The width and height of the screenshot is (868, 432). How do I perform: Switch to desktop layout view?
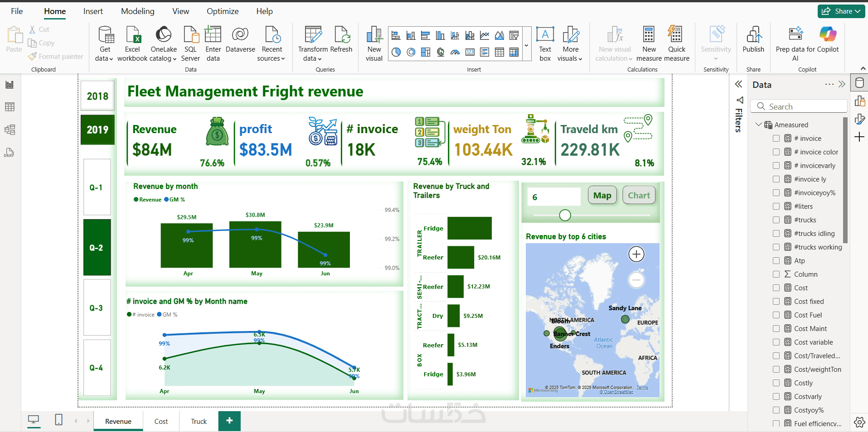(34, 420)
